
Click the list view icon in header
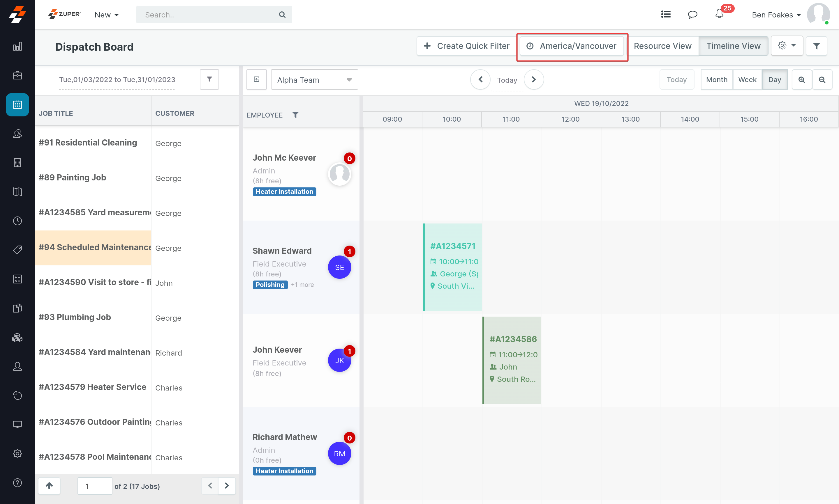click(x=666, y=14)
